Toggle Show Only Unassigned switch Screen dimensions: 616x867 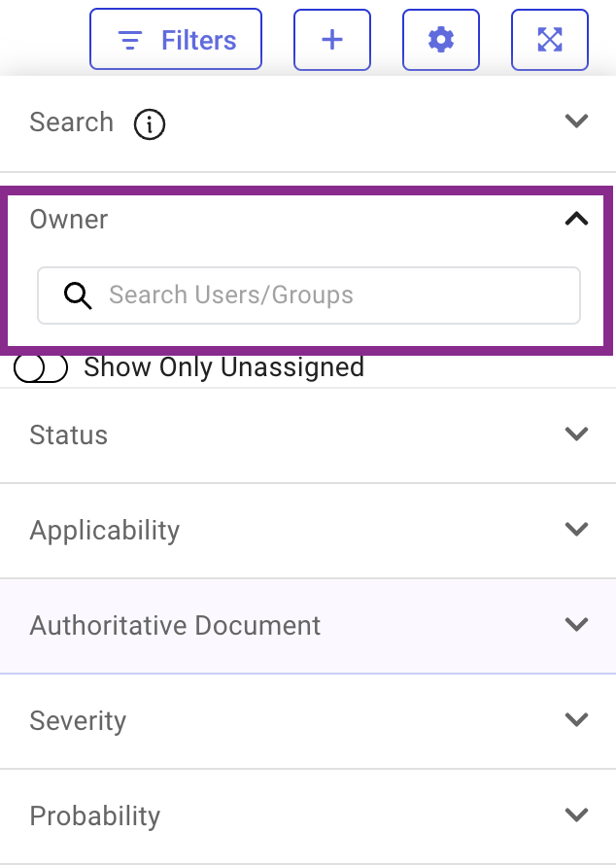click(x=41, y=367)
